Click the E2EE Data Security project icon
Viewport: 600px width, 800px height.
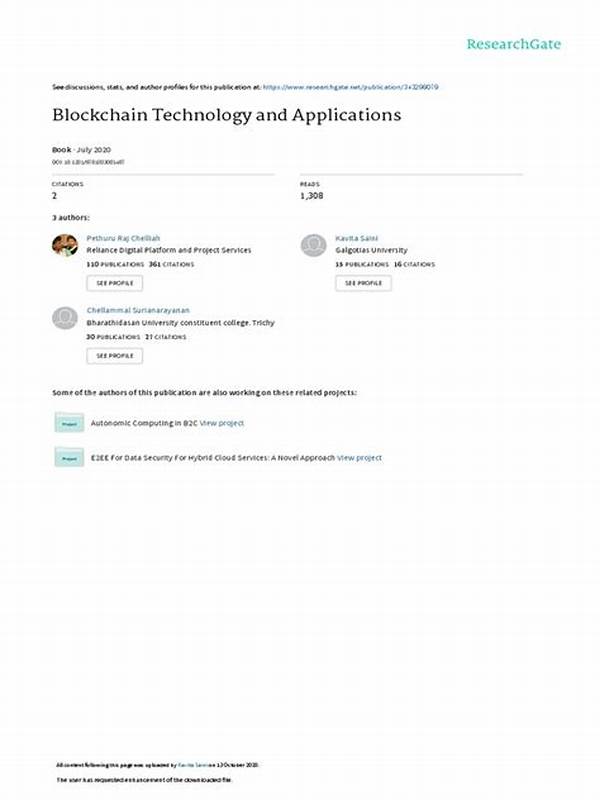click(x=68, y=458)
